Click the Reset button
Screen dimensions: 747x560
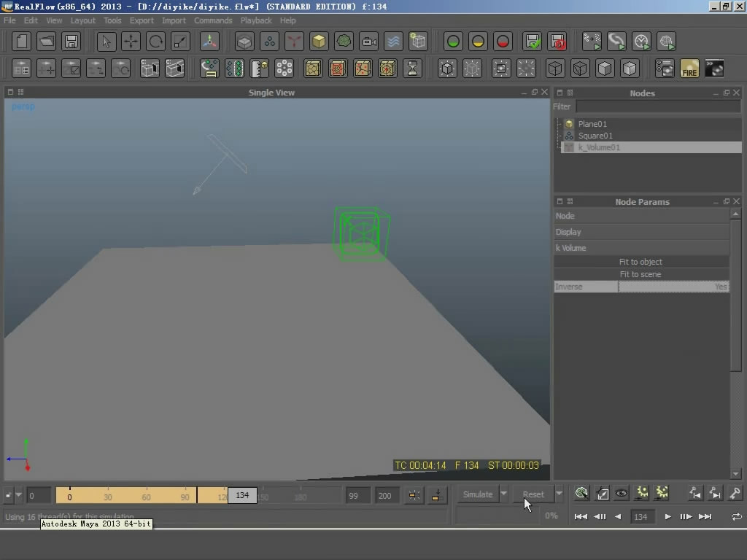pyautogui.click(x=533, y=494)
